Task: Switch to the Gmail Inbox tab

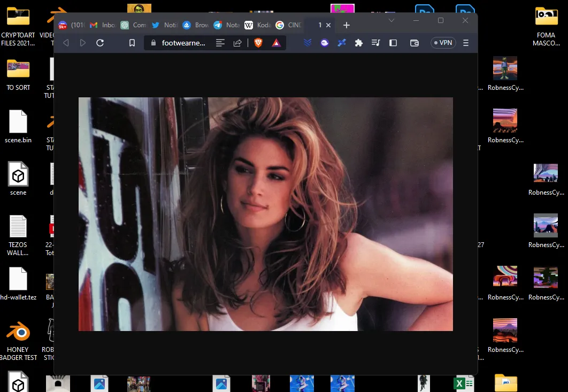Action: click(x=102, y=25)
